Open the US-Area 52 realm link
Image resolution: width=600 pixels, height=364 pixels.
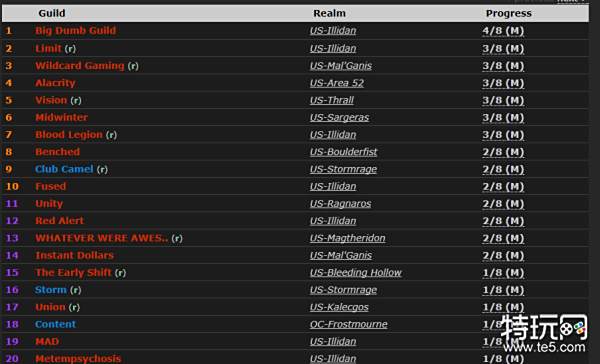pos(337,83)
